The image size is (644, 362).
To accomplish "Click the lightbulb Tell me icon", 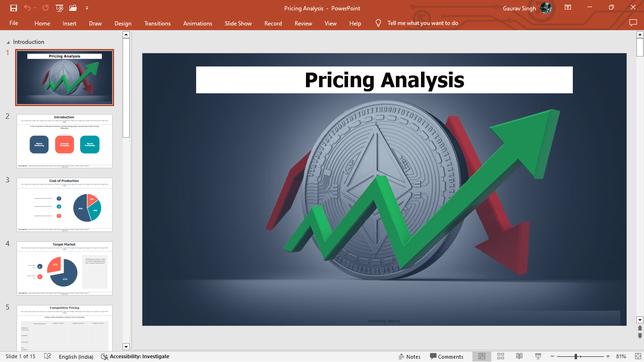I will pos(378,23).
